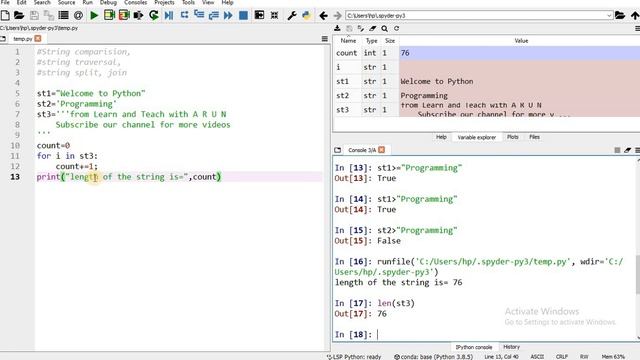
Task: Sort variables by the Type column header
Action: tap(371, 41)
